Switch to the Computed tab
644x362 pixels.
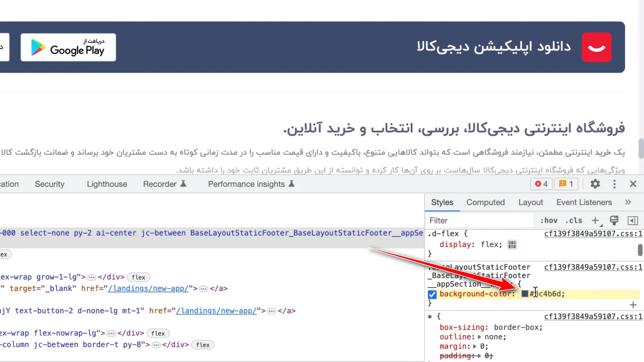[x=485, y=202]
